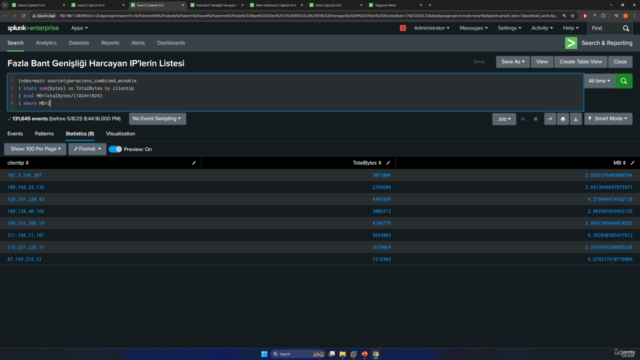Click the Search nav tab

tap(16, 43)
